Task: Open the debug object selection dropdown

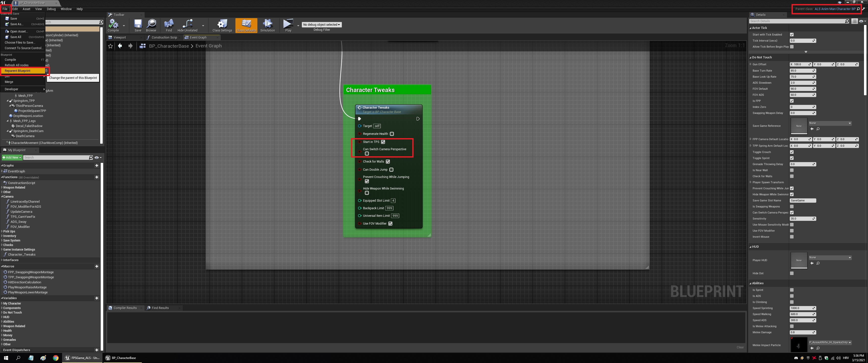Action: point(321,25)
